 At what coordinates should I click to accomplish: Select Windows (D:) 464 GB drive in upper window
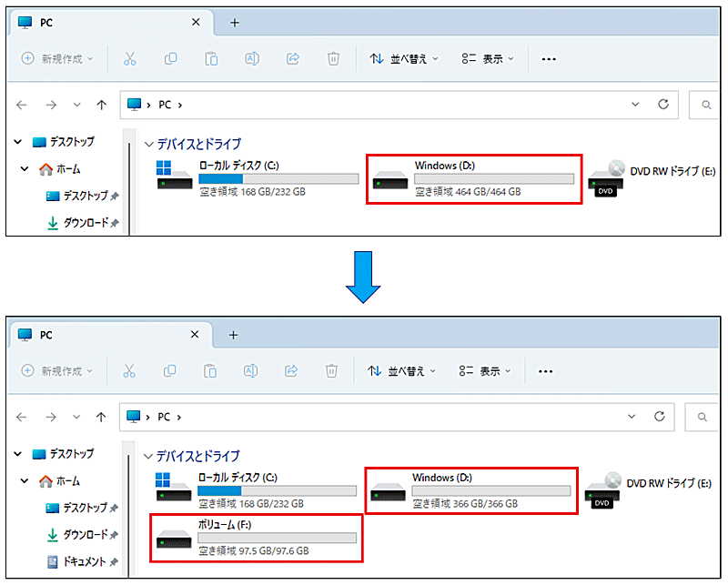coord(473,178)
